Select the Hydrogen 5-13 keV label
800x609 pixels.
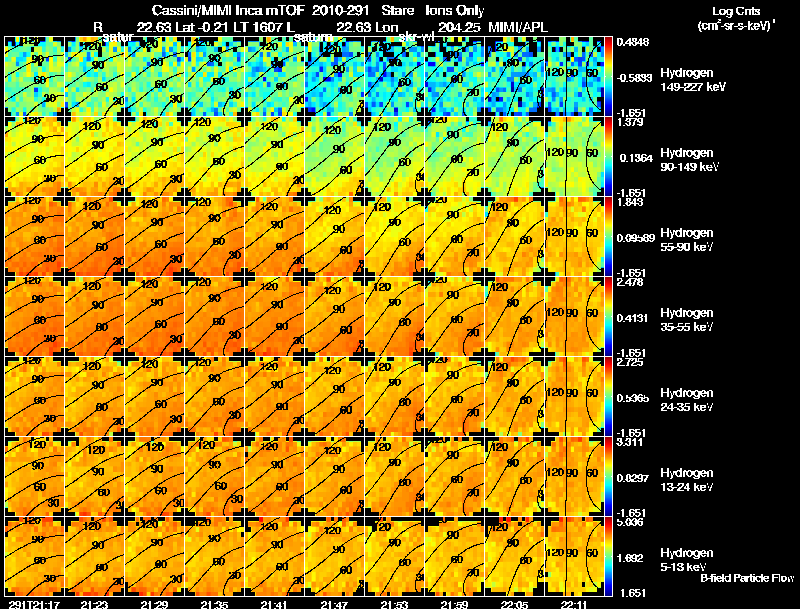pos(687,560)
